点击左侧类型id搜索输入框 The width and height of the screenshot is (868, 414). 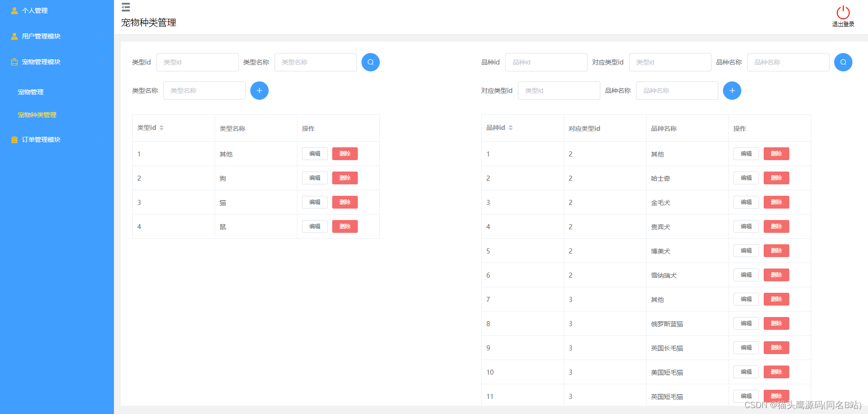(197, 62)
